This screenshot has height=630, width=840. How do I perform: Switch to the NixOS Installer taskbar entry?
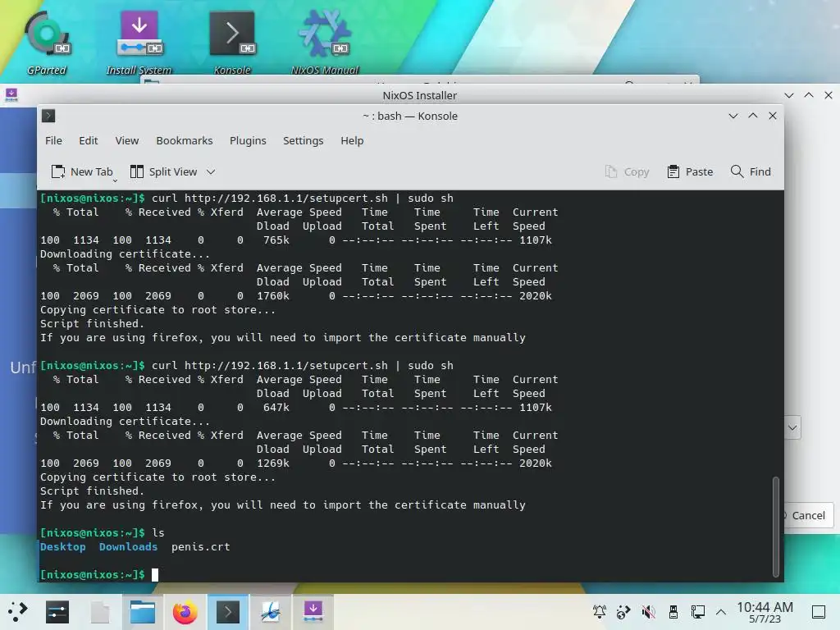click(x=313, y=612)
